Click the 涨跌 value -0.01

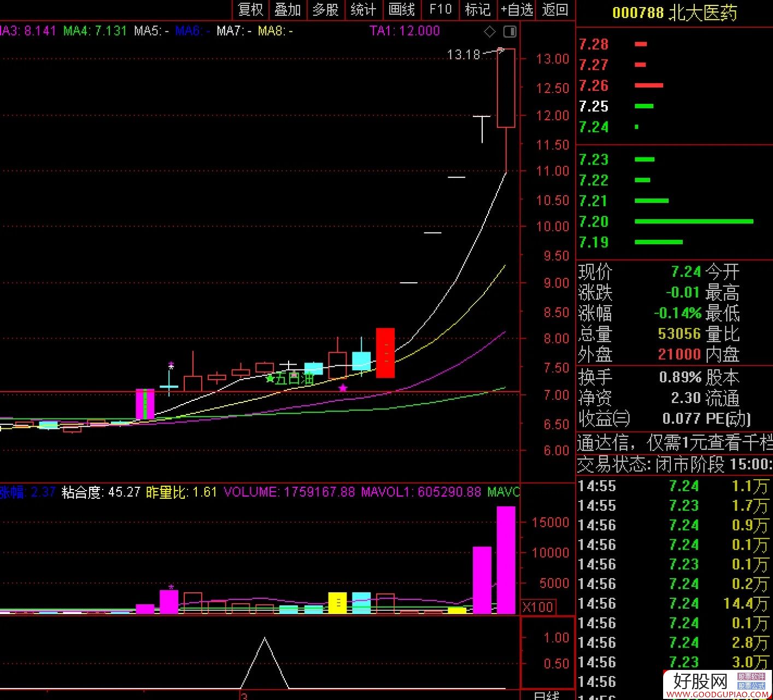(x=683, y=293)
